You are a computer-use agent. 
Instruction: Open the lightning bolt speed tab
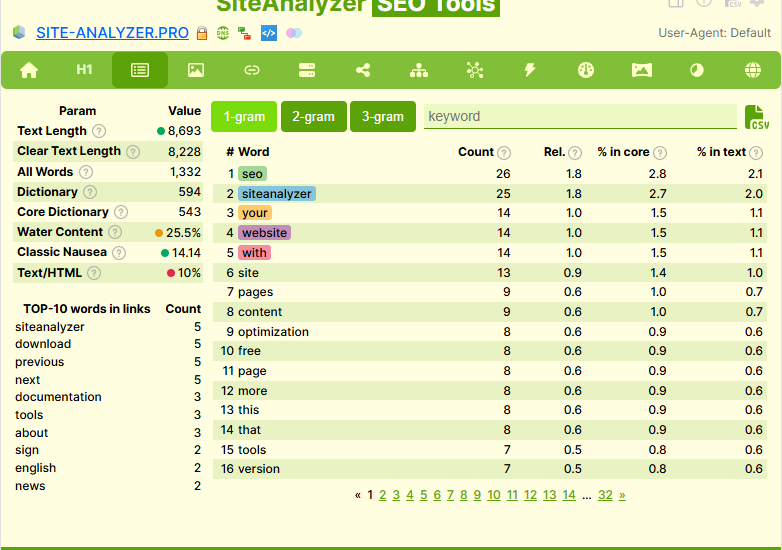coord(530,70)
